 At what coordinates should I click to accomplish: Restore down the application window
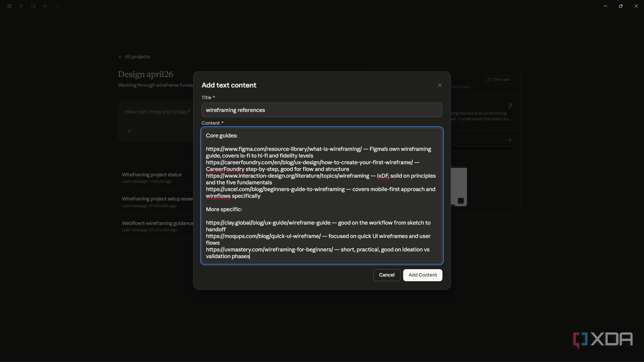click(x=621, y=6)
